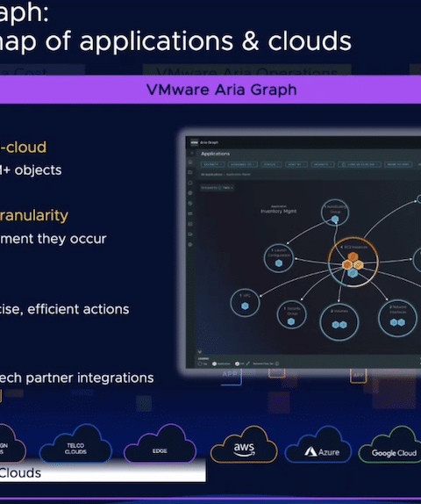Open the ASSIGNED TO filter dropdown
This screenshot has height=504, width=421.
242,164
